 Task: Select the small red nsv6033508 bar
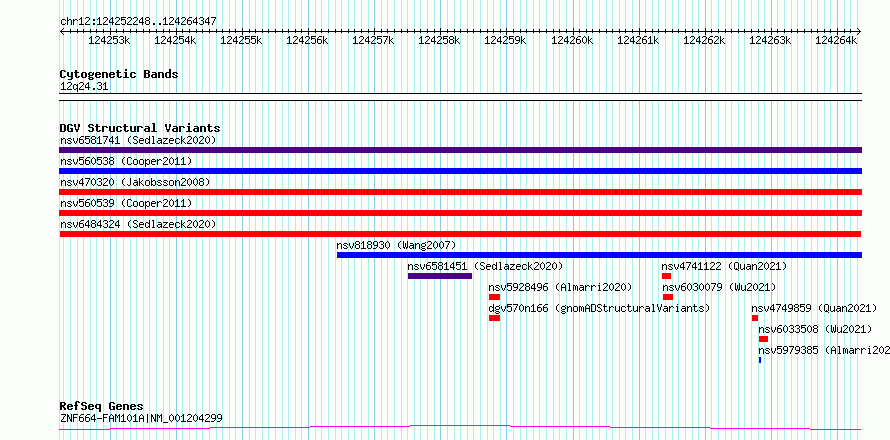click(x=763, y=339)
